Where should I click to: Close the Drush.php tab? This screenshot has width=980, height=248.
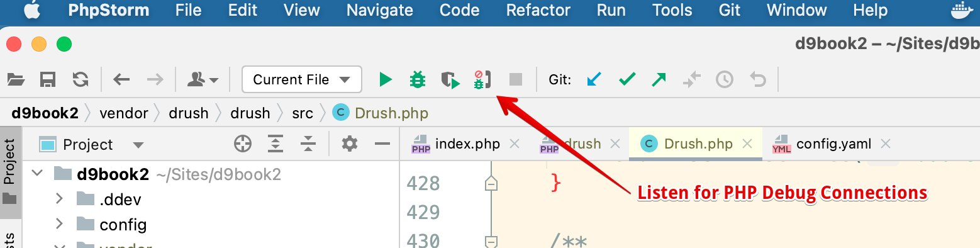click(747, 144)
